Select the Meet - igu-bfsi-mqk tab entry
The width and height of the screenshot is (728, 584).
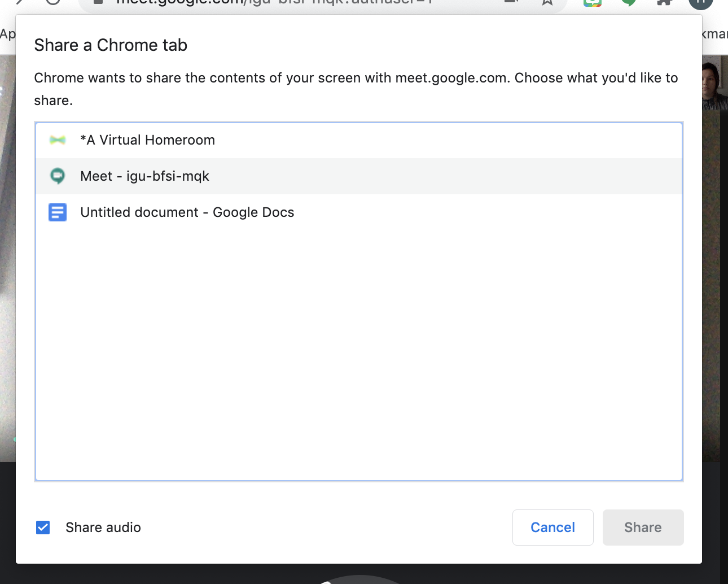tap(144, 176)
